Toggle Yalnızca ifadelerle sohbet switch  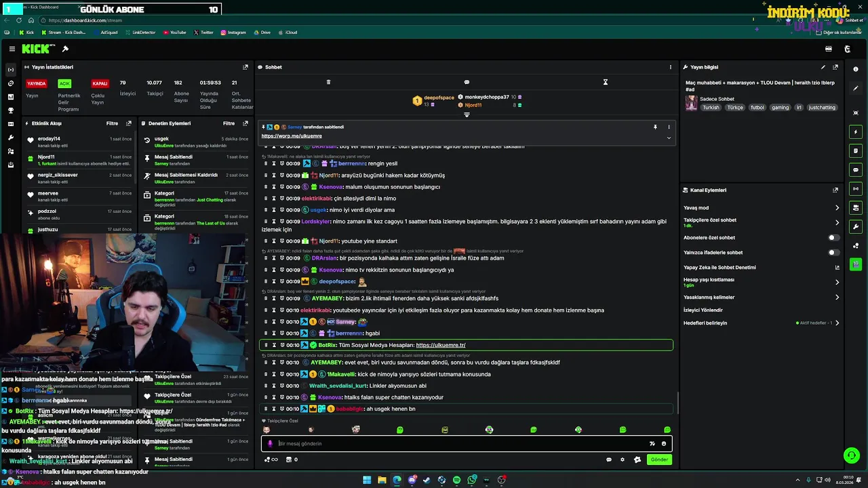833,253
